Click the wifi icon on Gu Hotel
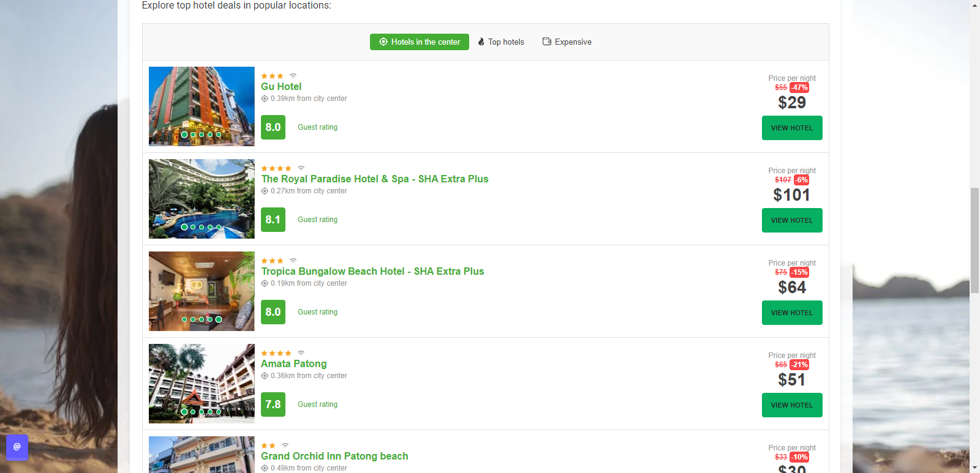The image size is (980, 473). (x=293, y=76)
